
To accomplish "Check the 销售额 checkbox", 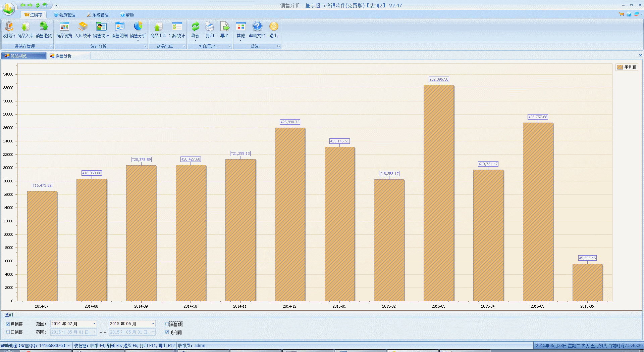I will tap(167, 324).
